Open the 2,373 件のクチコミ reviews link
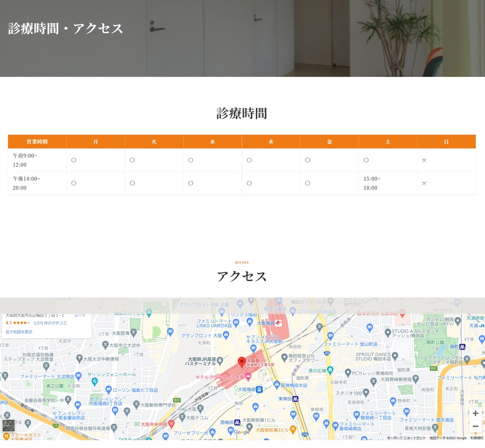 (50, 323)
